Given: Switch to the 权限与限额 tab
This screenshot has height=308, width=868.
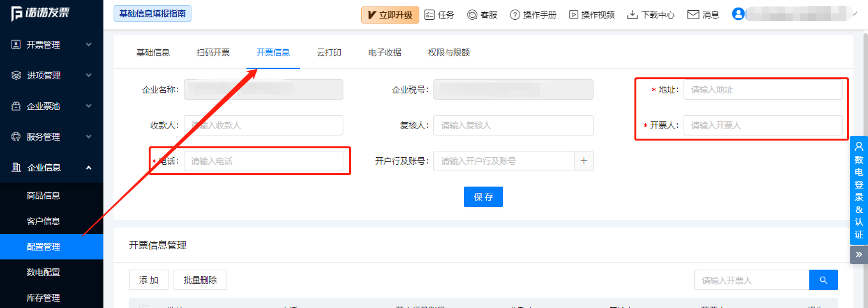Looking at the screenshot, I should (x=449, y=52).
